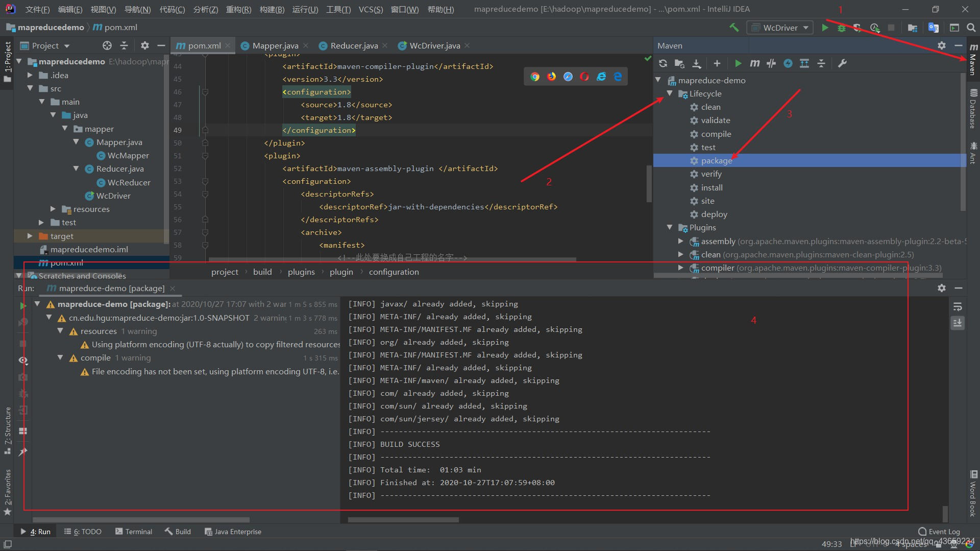The image size is (980, 551).
Task: Click Generate Sources and Update Folders icon
Action: (x=679, y=63)
